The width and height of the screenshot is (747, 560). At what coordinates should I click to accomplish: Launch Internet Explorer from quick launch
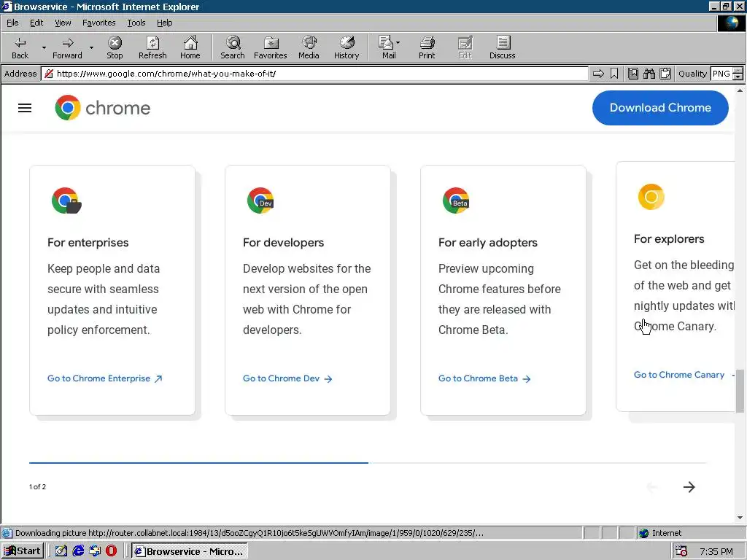(78, 551)
